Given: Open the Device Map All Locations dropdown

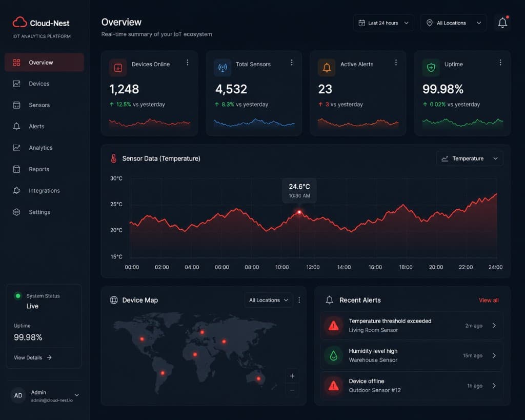Looking at the screenshot, I should pos(269,300).
